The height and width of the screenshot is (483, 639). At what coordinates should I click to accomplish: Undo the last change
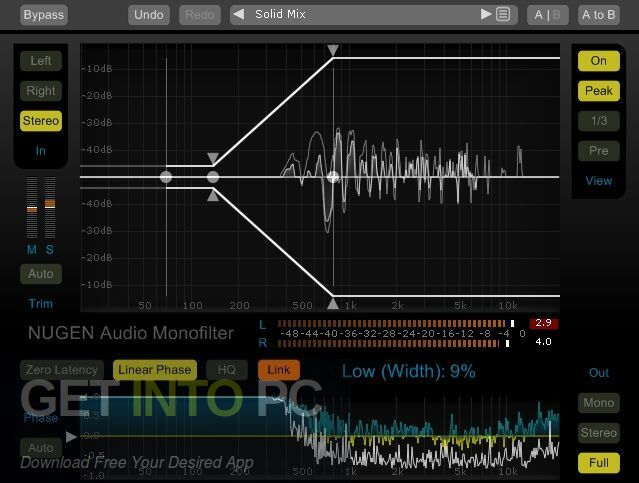[x=149, y=15]
